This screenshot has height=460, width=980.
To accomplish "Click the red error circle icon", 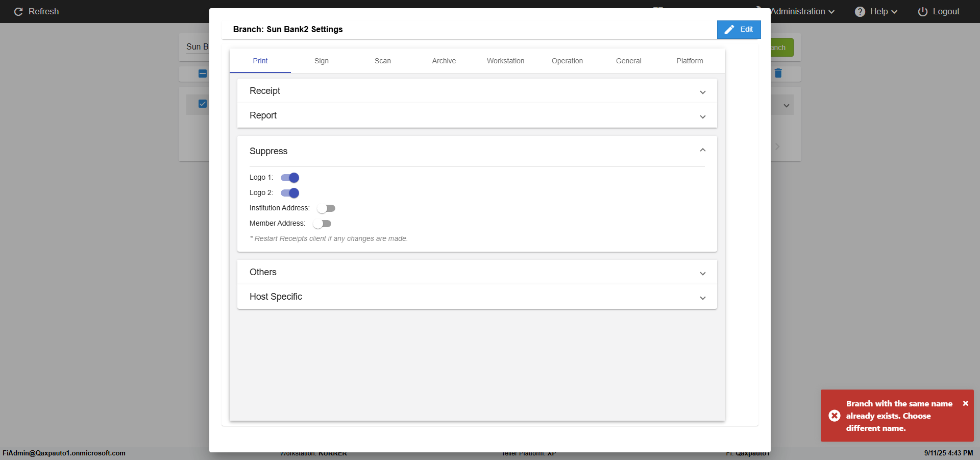I will 835,416.
